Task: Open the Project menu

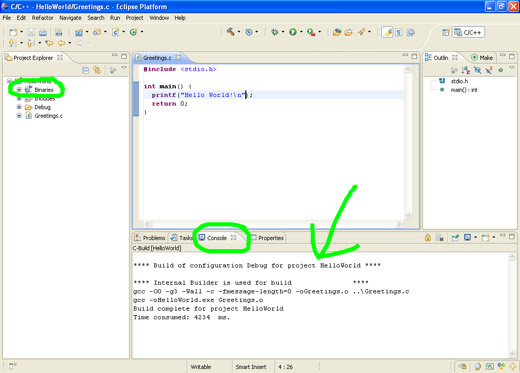Action: 134,18
